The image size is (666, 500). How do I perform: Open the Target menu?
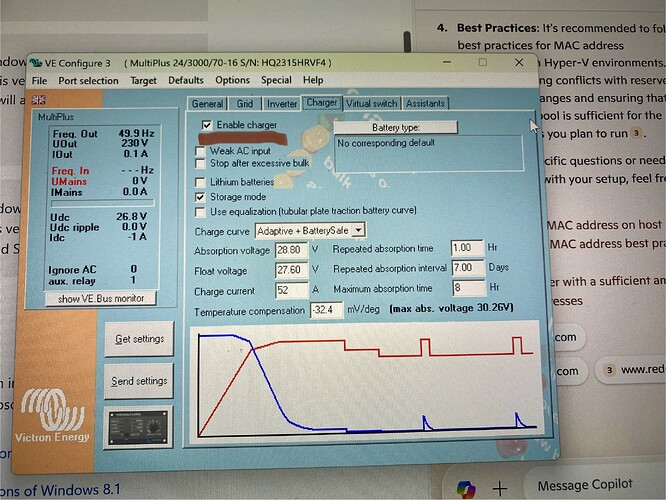pyautogui.click(x=144, y=81)
